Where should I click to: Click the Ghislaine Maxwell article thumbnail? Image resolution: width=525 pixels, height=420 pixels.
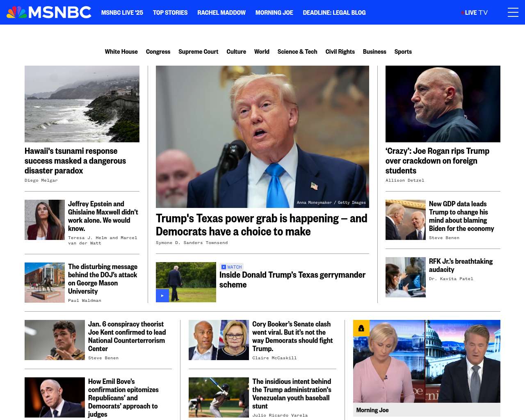point(45,220)
